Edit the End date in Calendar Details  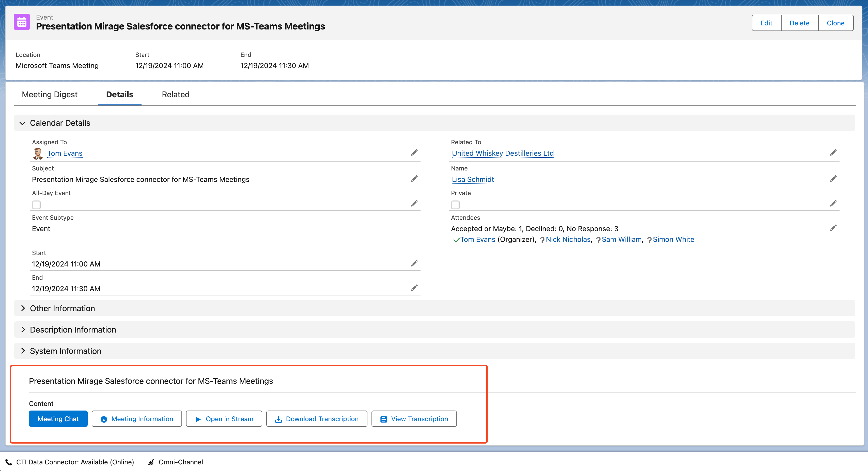click(x=414, y=288)
